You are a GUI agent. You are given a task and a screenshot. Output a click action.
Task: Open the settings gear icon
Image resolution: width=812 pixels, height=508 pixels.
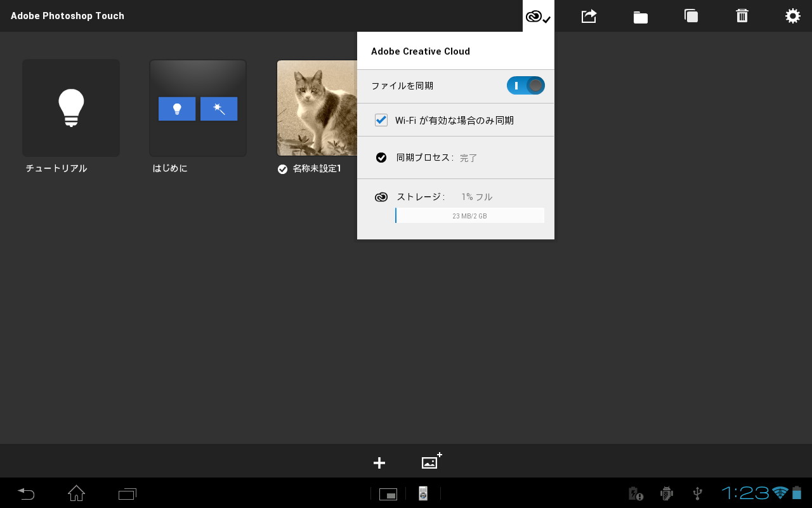click(793, 16)
